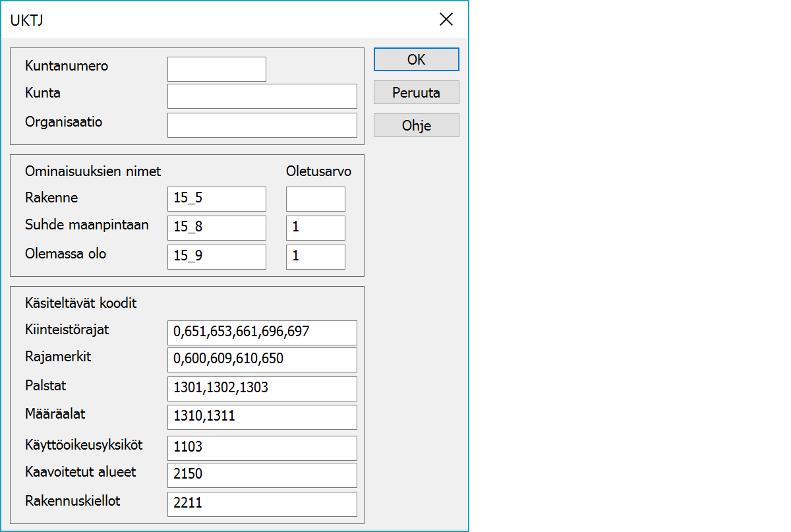Edit the Olemassa olo name field 15_9
The width and height of the screenshot is (791, 532).
coord(216,257)
